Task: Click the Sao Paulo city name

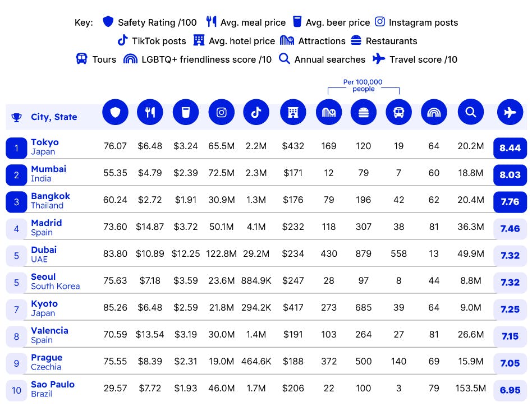Action: [x=53, y=385]
